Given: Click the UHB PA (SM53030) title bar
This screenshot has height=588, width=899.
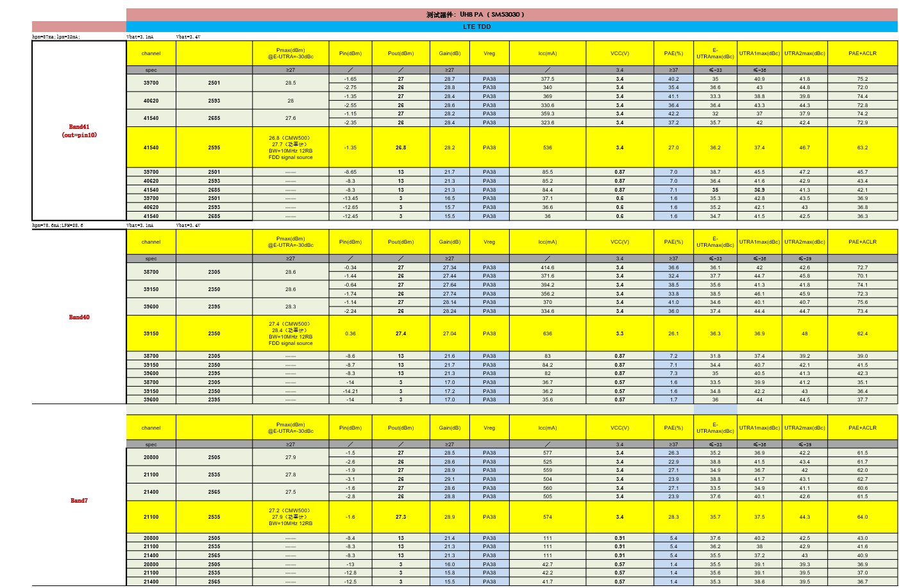Looking at the screenshot, I should tap(475, 14).
